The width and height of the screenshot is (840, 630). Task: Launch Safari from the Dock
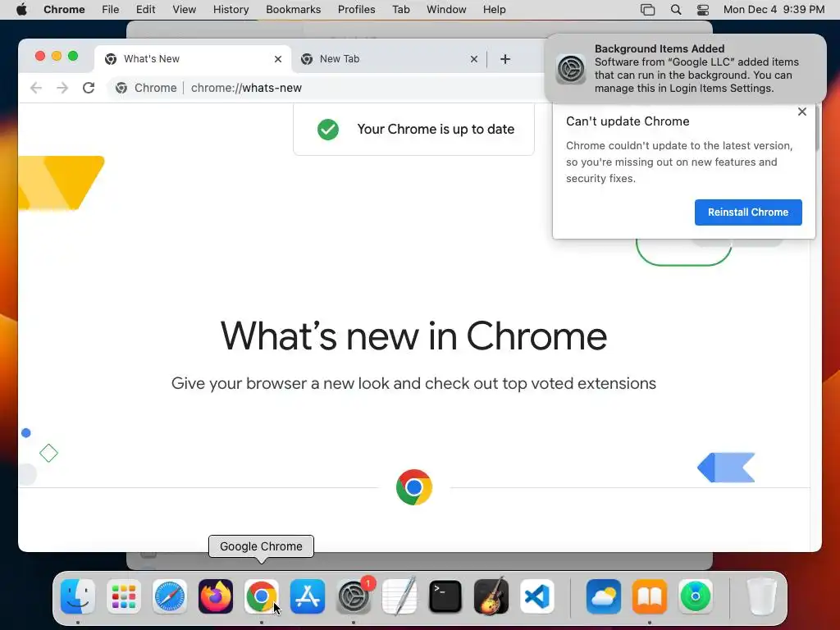click(x=170, y=596)
